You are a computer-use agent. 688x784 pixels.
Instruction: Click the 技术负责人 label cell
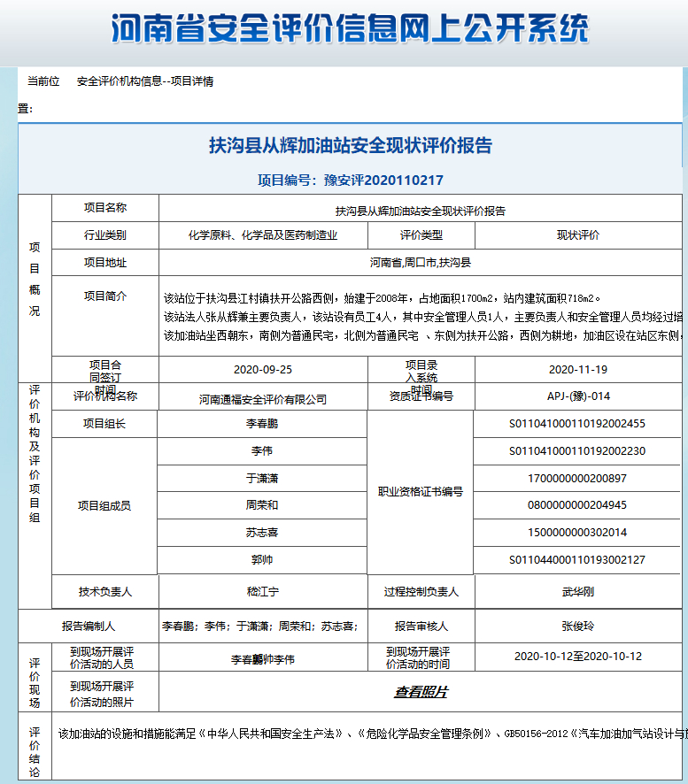105,592
